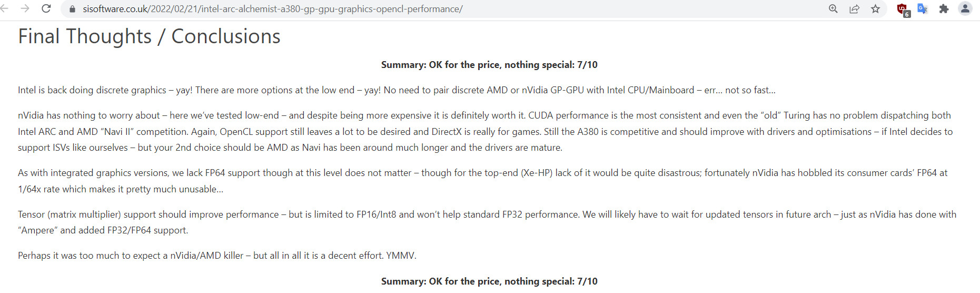
Task: Click the top "Summary: OK for the price" line
Action: [x=489, y=65]
